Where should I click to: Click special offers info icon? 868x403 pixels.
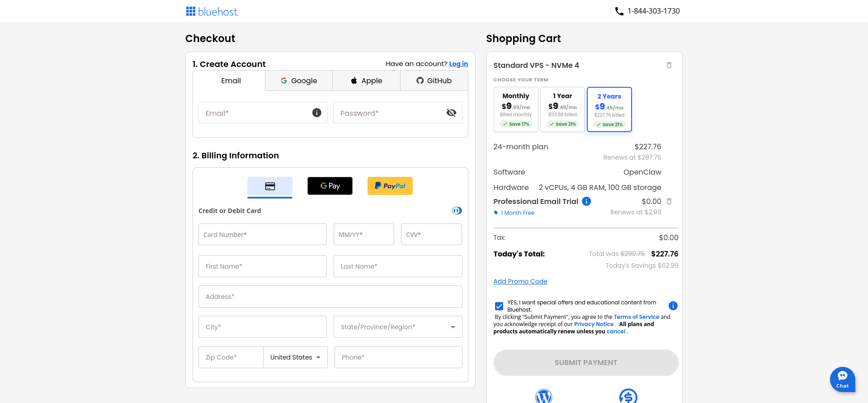(x=673, y=306)
